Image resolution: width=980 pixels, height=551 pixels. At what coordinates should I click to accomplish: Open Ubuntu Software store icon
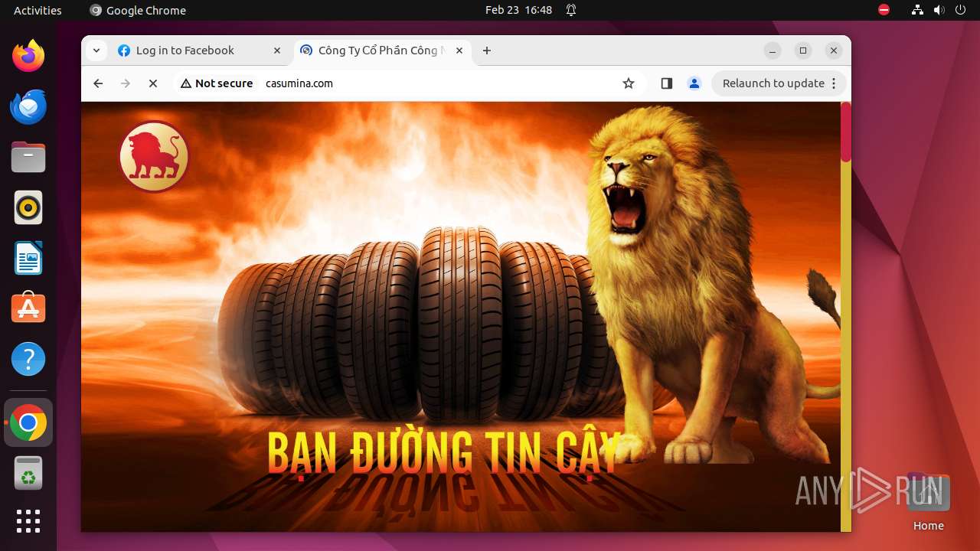28,308
